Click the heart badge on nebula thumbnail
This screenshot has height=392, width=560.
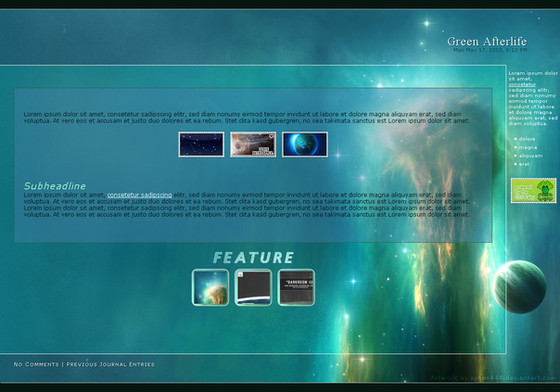(x=271, y=136)
